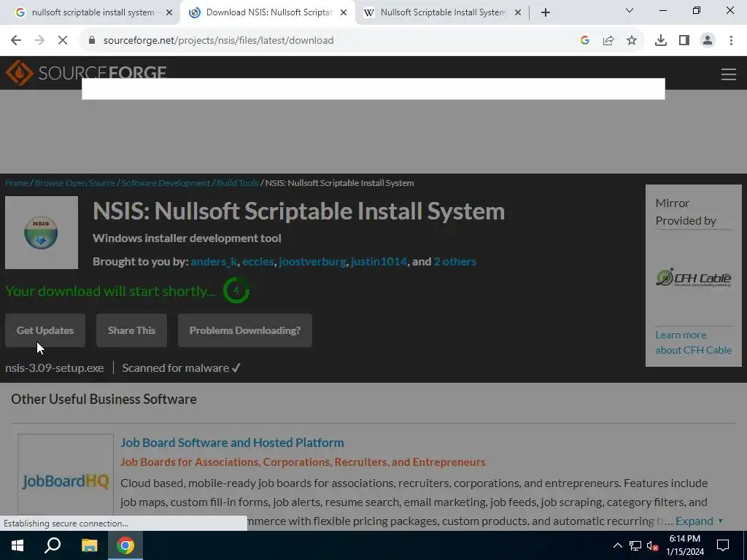Open the notification center

pos(723,545)
